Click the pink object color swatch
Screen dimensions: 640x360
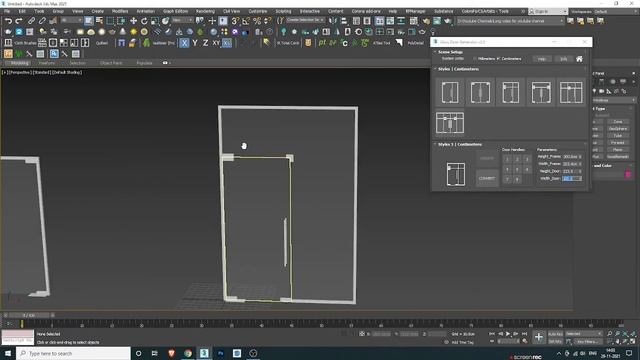[x=628, y=174]
